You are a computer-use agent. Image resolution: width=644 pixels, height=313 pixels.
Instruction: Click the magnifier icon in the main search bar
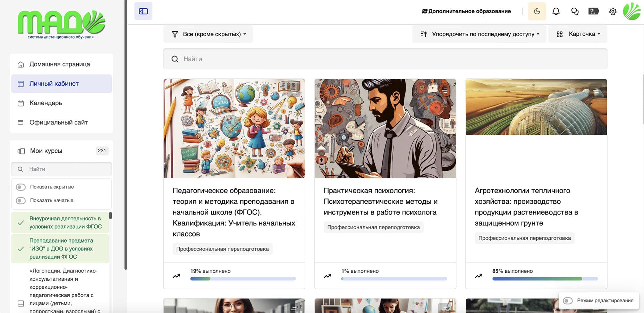[175, 59]
